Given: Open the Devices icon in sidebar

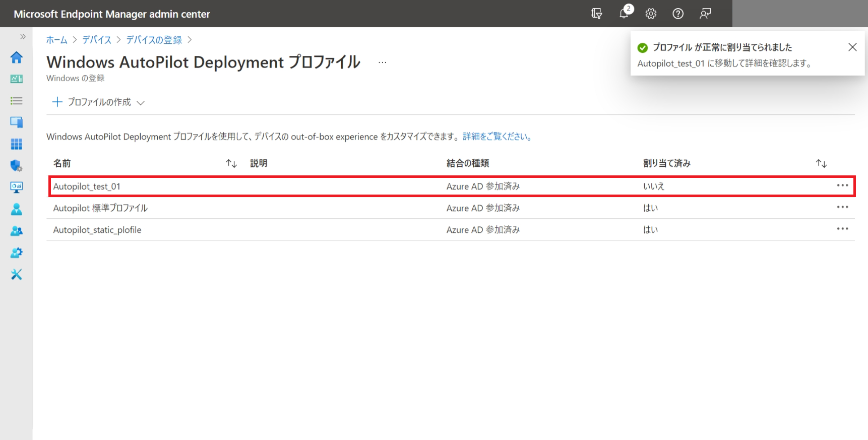Looking at the screenshot, I should [x=16, y=122].
